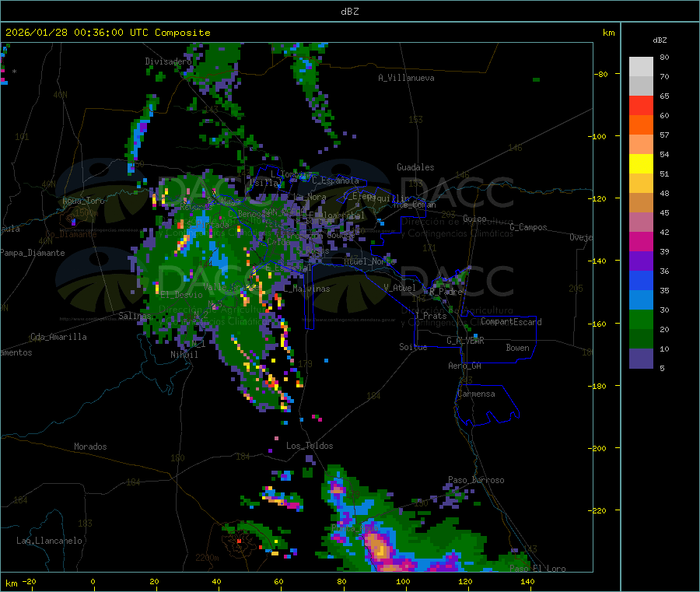Image resolution: width=700 pixels, height=592 pixels.
Task: Click the L_Malvinas location label
Action: click(x=306, y=289)
